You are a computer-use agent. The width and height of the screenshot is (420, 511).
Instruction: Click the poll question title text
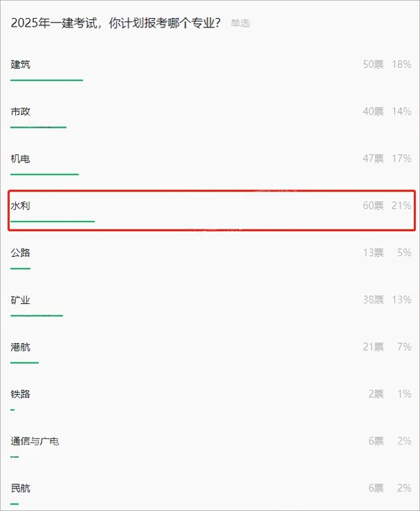tap(116, 23)
